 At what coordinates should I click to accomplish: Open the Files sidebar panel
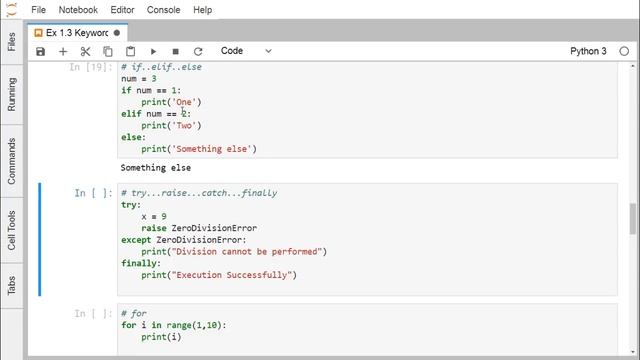click(x=11, y=42)
